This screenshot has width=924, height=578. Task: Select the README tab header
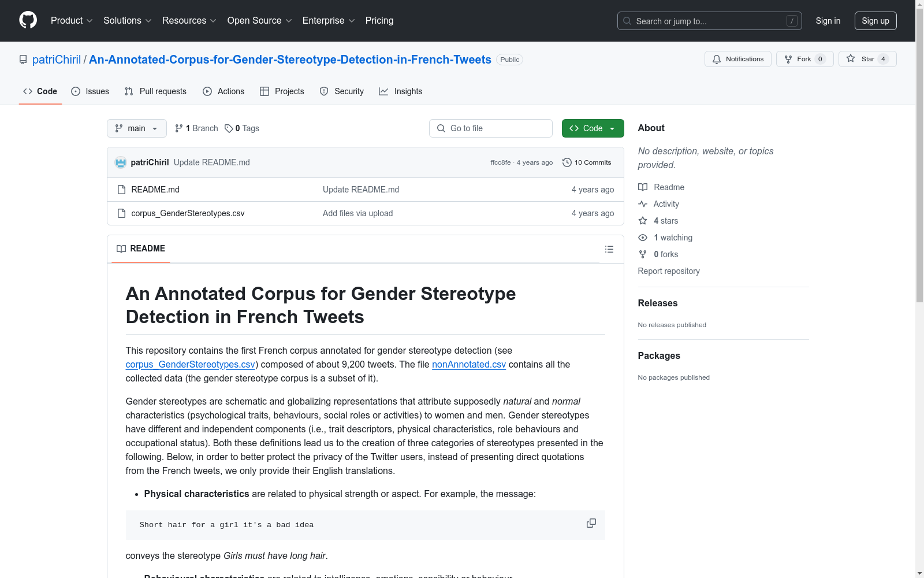[141, 249]
